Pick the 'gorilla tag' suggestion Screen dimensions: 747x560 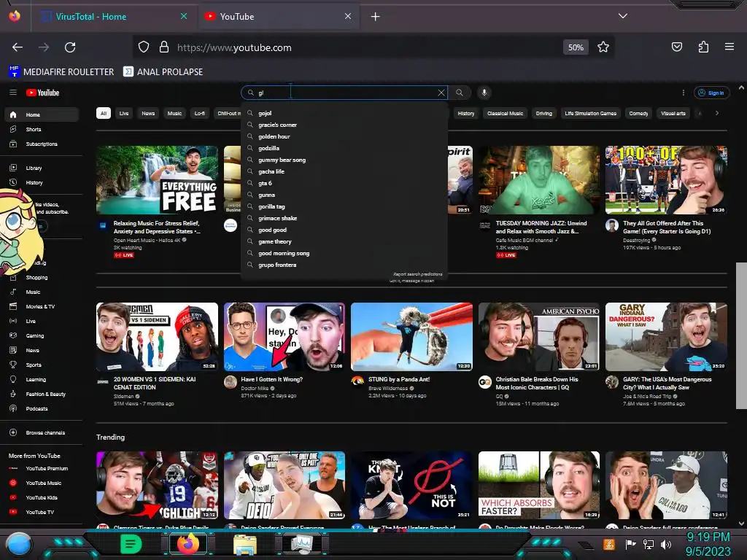(344, 206)
